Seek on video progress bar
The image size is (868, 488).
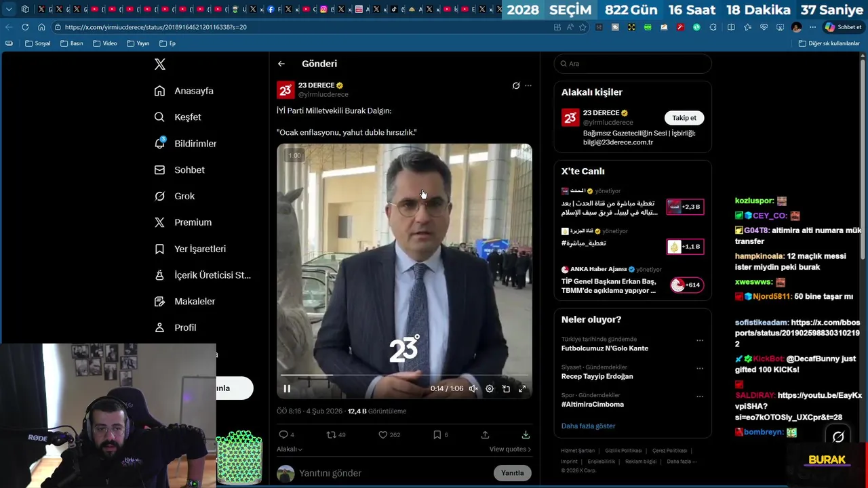pyautogui.click(x=404, y=375)
